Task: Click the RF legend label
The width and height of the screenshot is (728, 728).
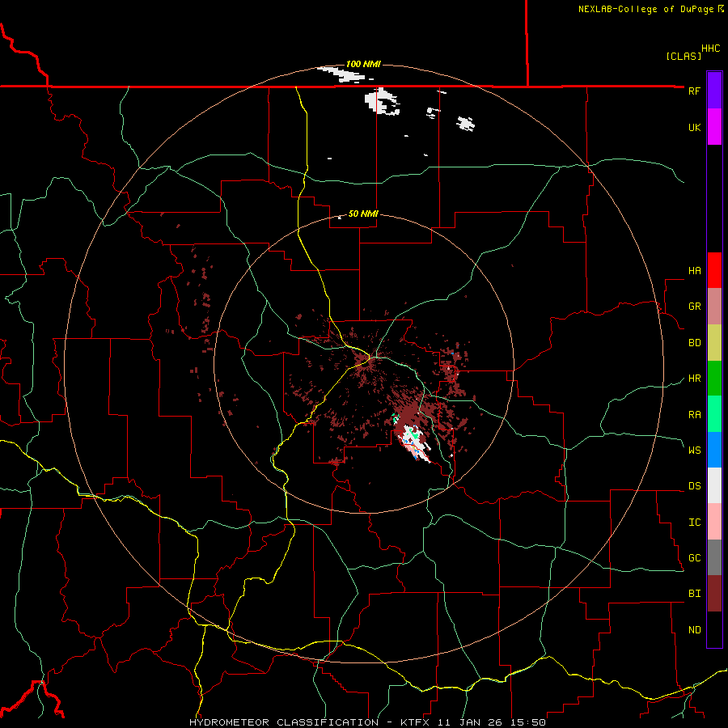Action: click(694, 91)
